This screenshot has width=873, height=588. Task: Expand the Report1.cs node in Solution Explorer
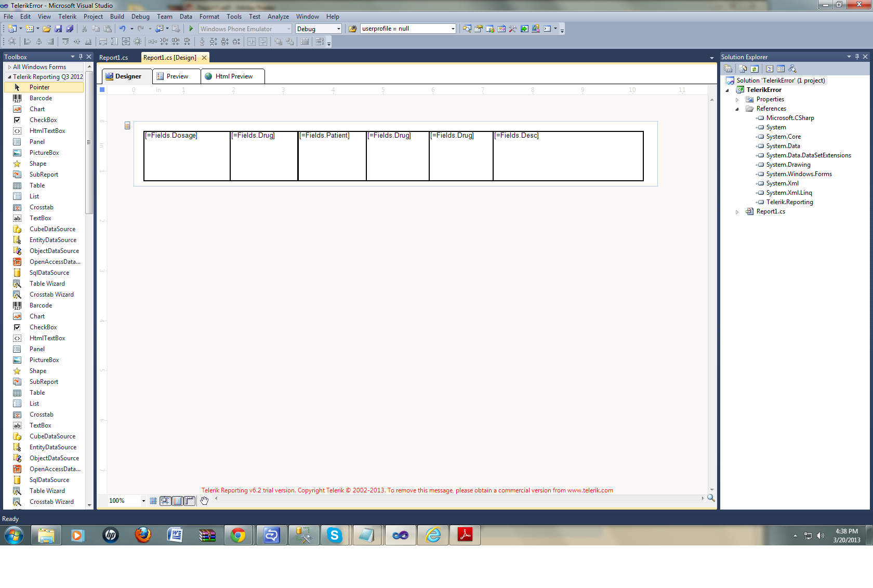[737, 211]
